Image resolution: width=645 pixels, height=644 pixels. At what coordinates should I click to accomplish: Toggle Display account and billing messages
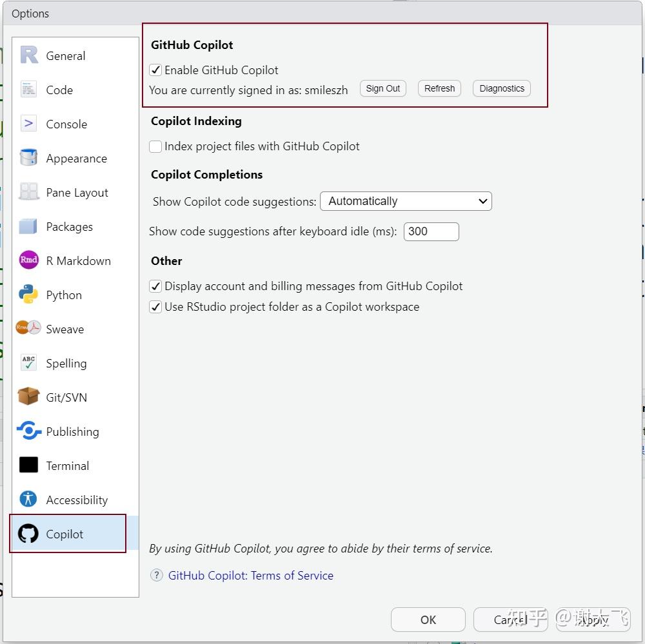[155, 286]
